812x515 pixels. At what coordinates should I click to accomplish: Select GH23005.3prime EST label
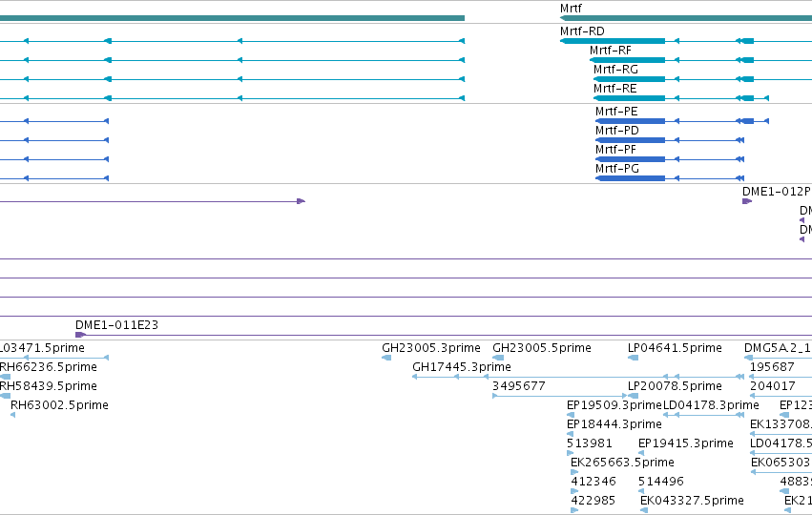tap(431, 348)
